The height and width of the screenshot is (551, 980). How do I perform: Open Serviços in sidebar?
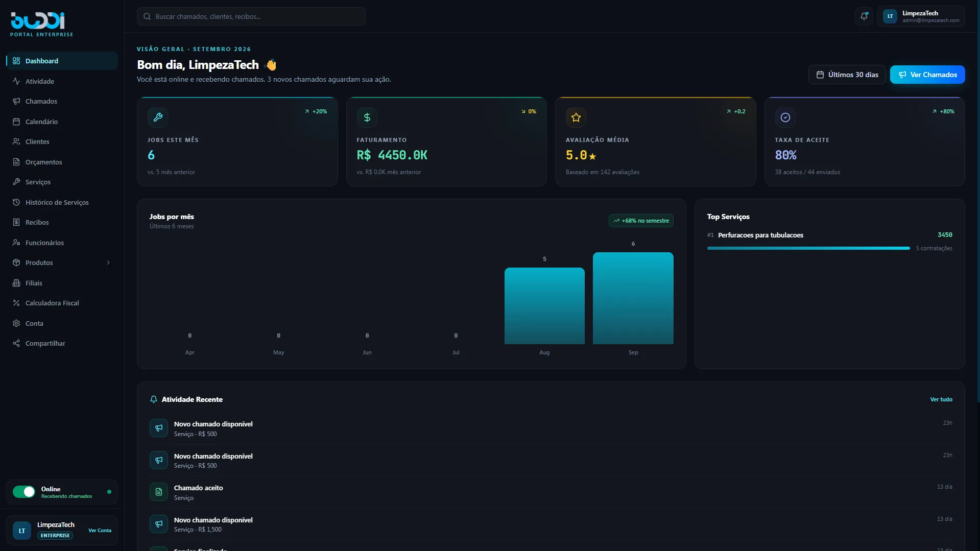click(x=62, y=182)
